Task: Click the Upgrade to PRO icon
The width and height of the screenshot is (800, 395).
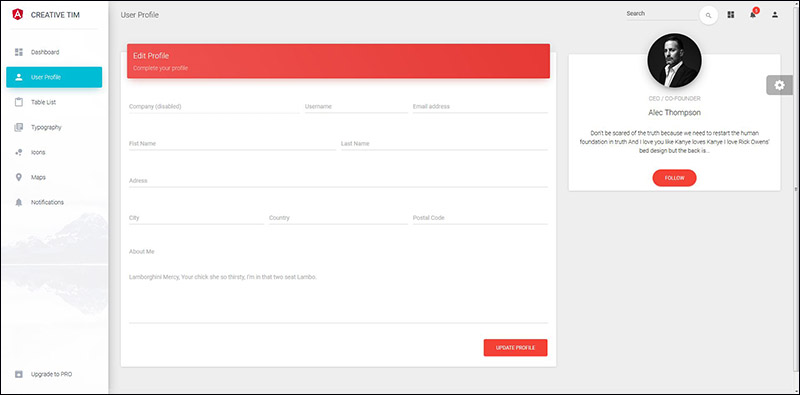Action: click(x=19, y=374)
